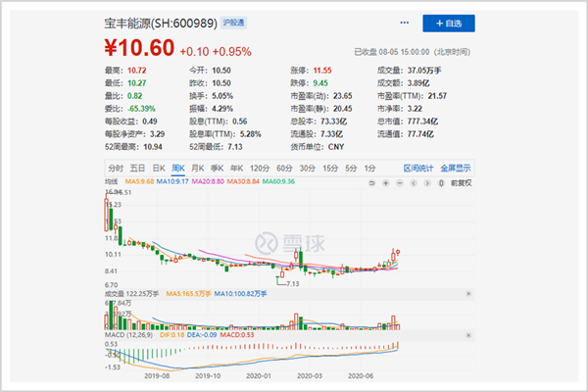Click the 成交量 value 37.05万手
588x392 pixels.
click(424, 71)
